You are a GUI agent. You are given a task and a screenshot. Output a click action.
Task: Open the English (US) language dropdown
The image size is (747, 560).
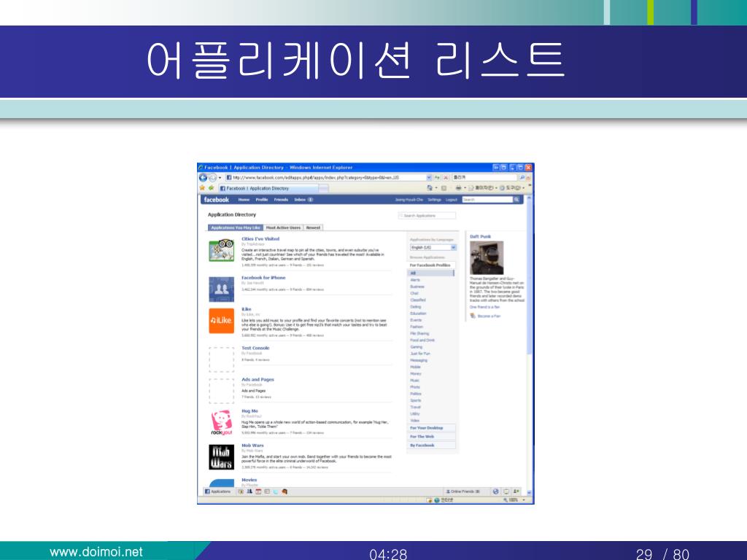tap(433, 248)
